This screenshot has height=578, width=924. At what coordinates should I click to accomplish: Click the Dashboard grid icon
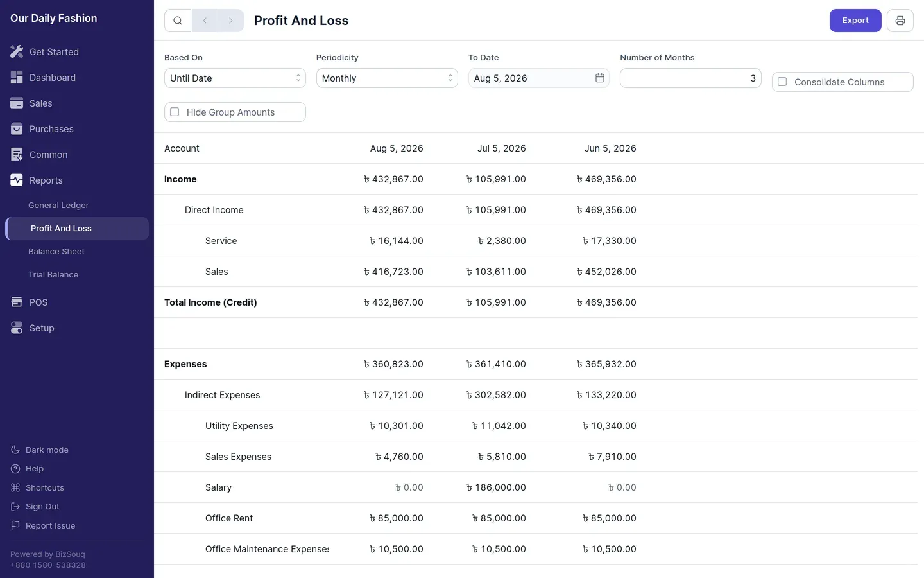point(17,77)
